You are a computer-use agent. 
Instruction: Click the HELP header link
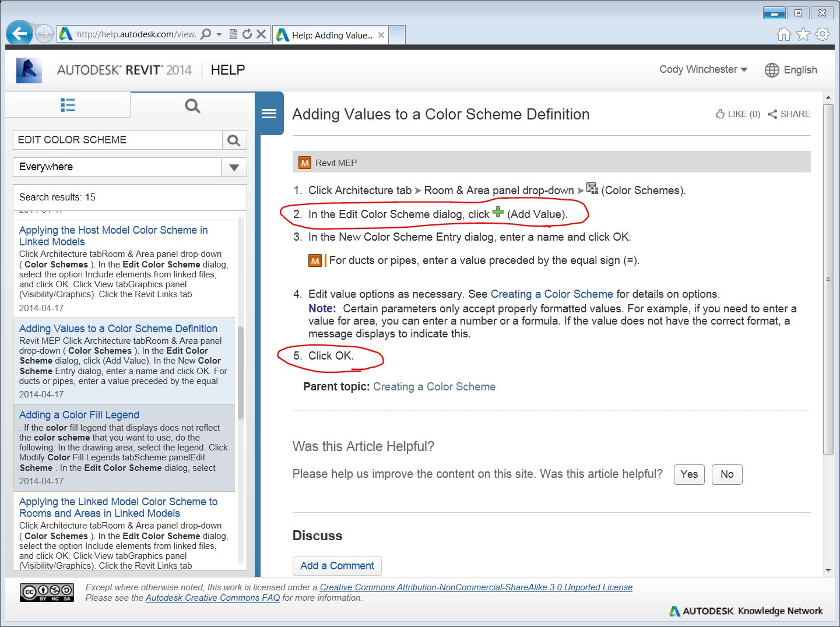click(228, 70)
